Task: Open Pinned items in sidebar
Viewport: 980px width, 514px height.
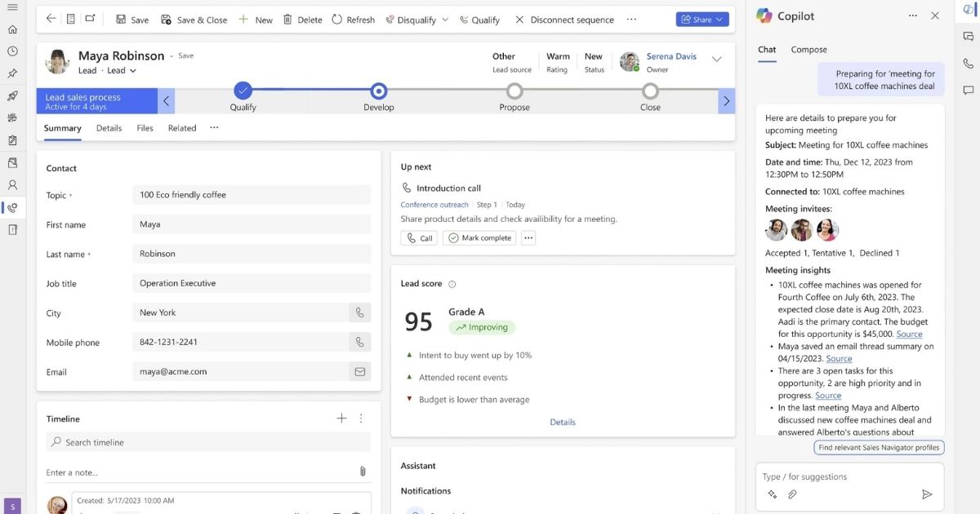Action: click(12, 73)
